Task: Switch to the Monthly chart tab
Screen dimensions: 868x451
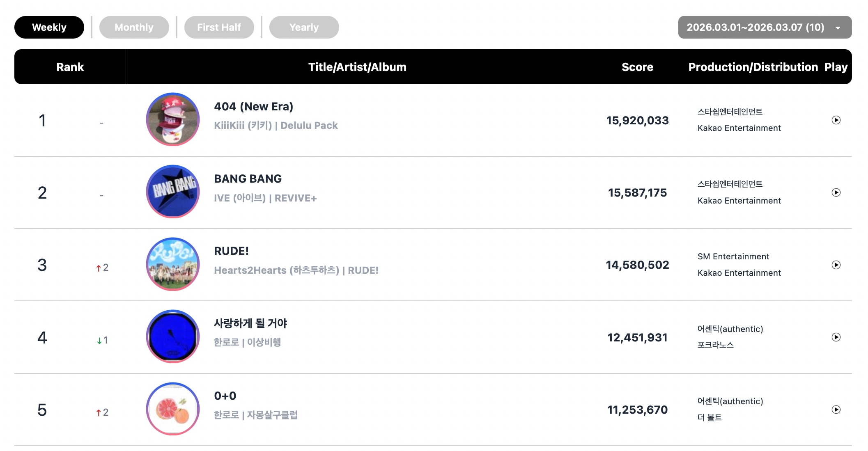Action: click(134, 27)
